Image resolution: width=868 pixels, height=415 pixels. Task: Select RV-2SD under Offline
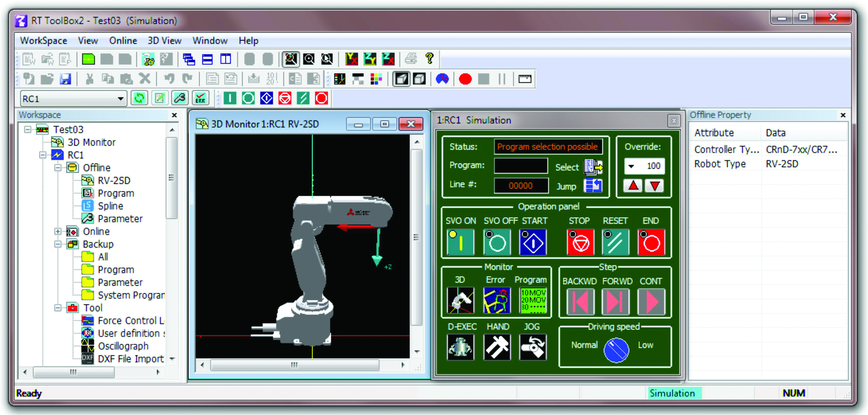[114, 180]
